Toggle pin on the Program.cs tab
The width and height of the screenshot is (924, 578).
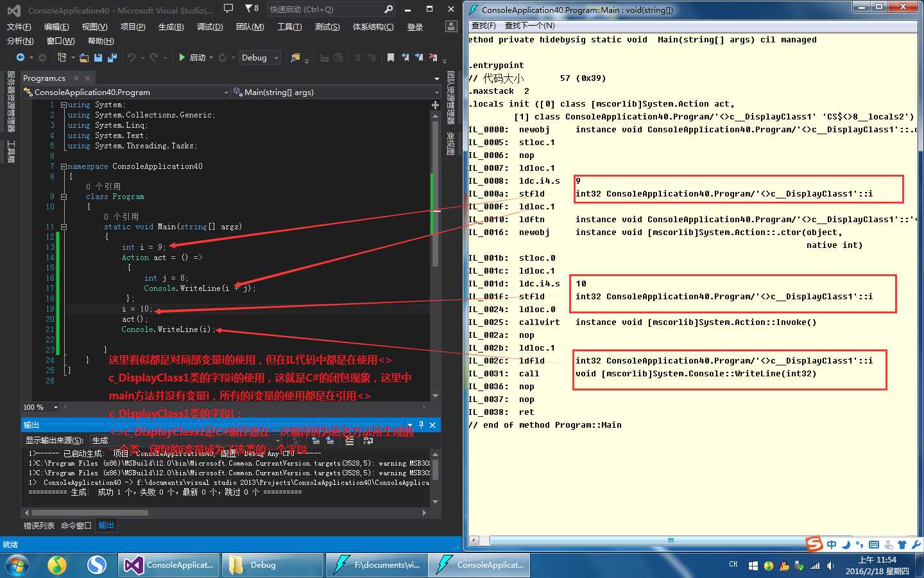click(76, 78)
